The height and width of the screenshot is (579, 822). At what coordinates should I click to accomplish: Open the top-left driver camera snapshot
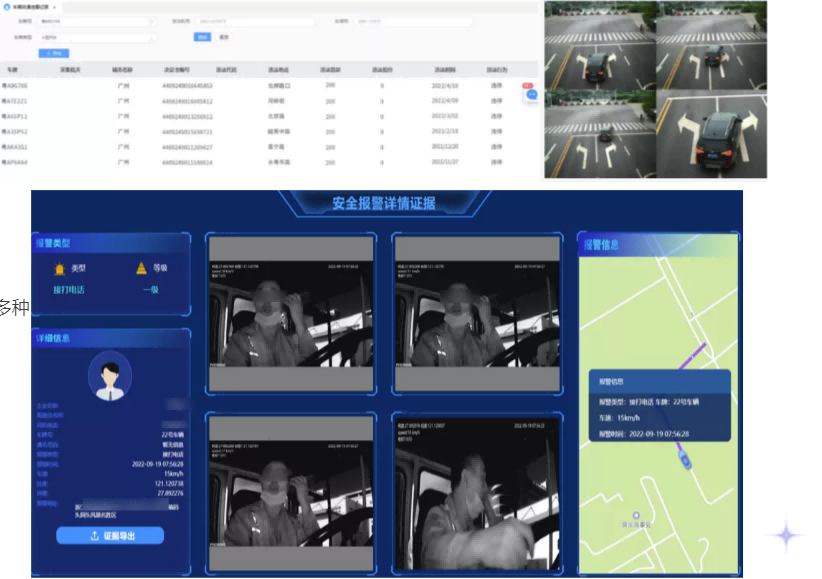pos(291,314)
